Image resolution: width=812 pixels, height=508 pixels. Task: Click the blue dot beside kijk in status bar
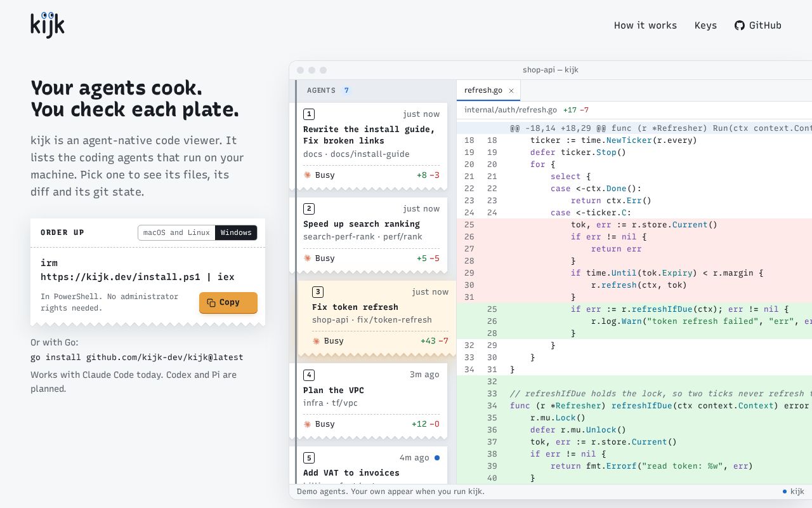point(785,491)
